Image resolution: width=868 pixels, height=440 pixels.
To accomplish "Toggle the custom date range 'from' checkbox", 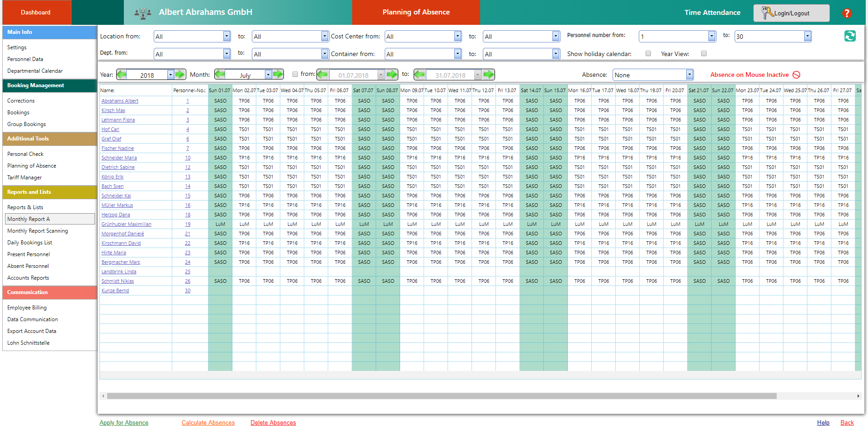I will click(x=295, y=74).
